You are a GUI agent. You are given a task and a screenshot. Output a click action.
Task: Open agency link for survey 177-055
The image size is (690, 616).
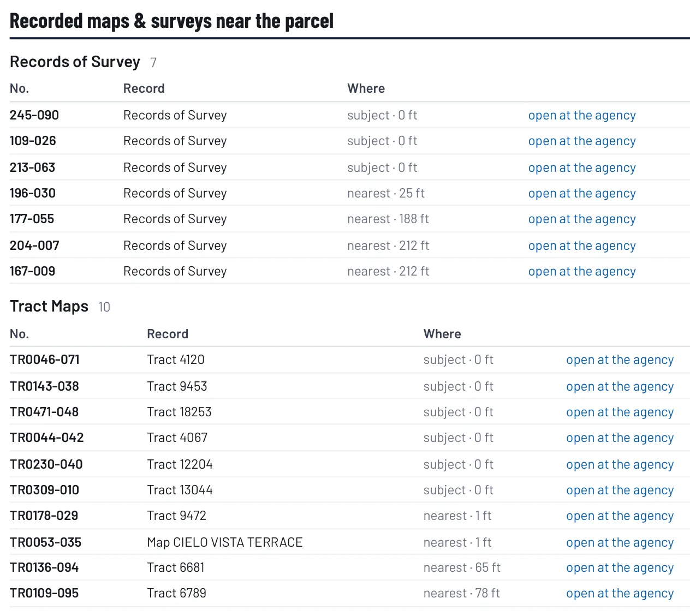click(x=582, y=219)
